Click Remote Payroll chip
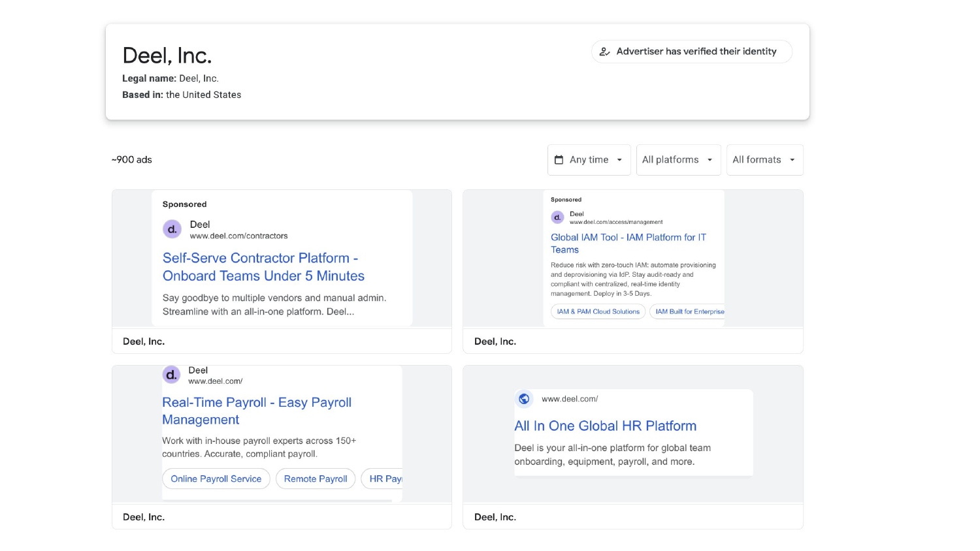 pos(316,479)
